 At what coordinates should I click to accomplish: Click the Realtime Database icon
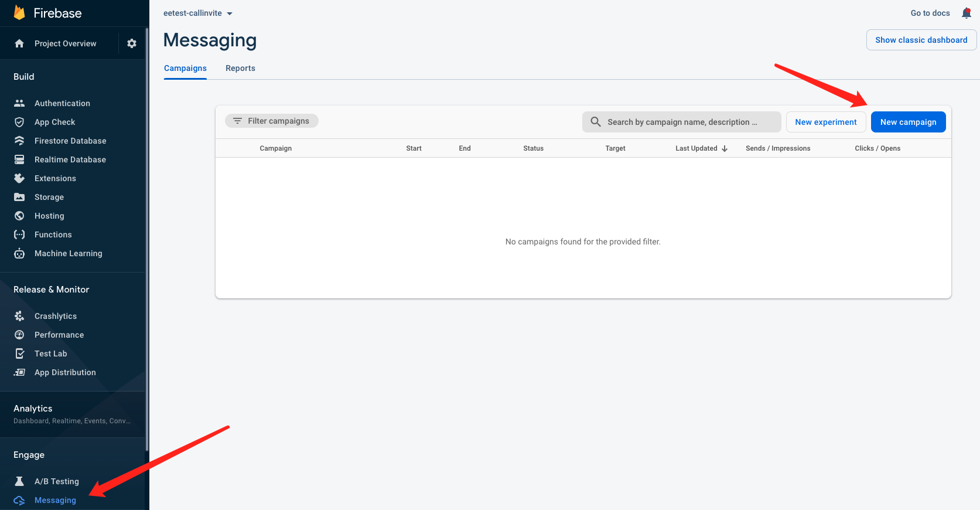coord(19,159)
